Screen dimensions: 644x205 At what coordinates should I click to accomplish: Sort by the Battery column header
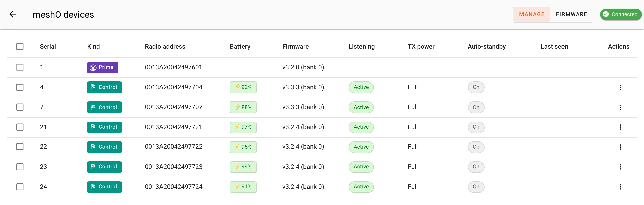[240, 47]
